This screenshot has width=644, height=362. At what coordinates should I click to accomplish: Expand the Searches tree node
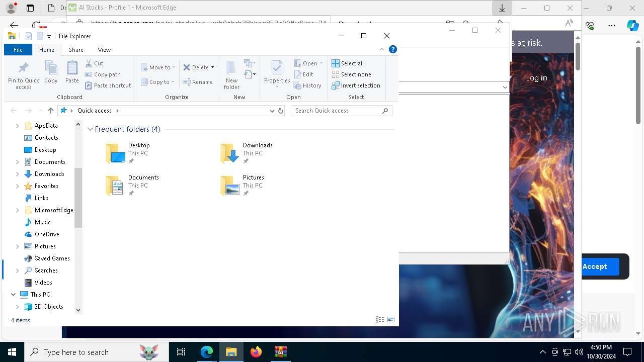coord(18,270)
